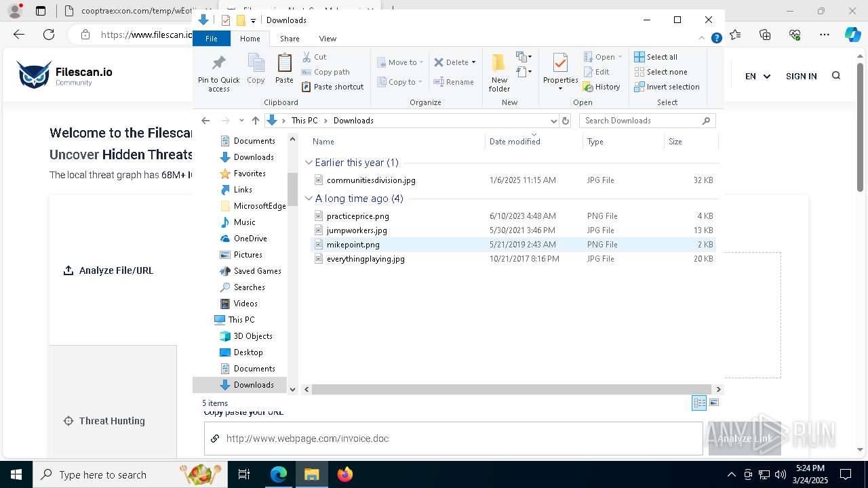868x488 pixels.
Task: Open EN language dropdown
Action: click(758, 77)
